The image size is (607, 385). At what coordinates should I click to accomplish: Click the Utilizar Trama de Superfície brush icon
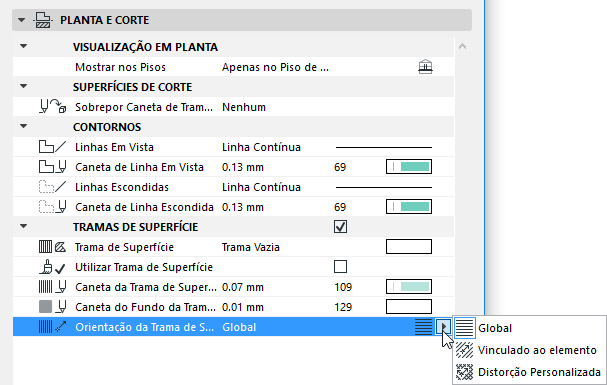click(x=53, y=267)
